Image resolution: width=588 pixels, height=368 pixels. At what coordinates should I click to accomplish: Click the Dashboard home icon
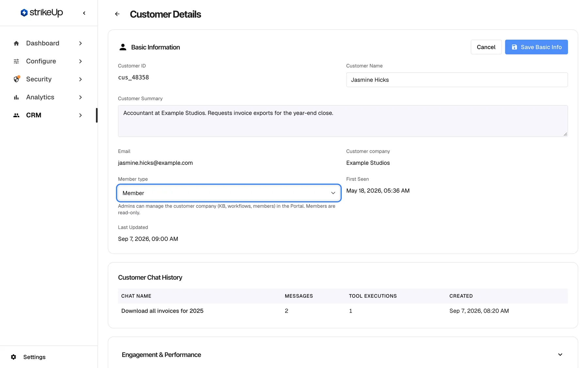pyautogui.click(x=16, y=43)
